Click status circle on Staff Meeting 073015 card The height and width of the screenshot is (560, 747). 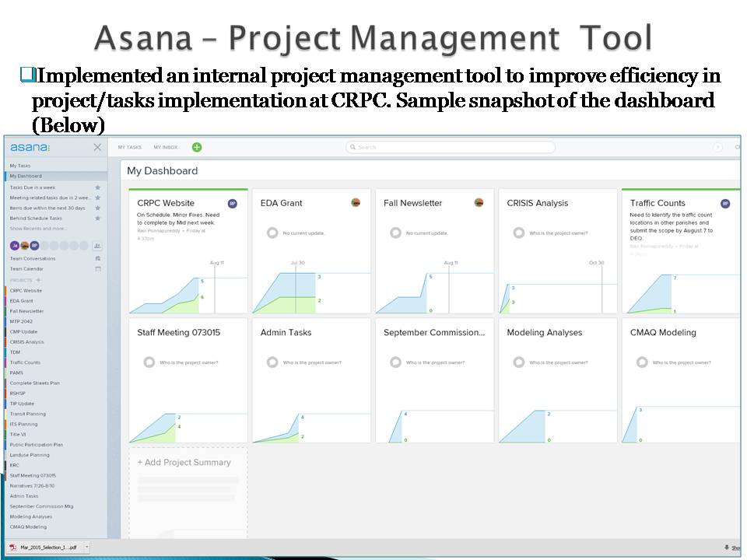coord(149,362)
